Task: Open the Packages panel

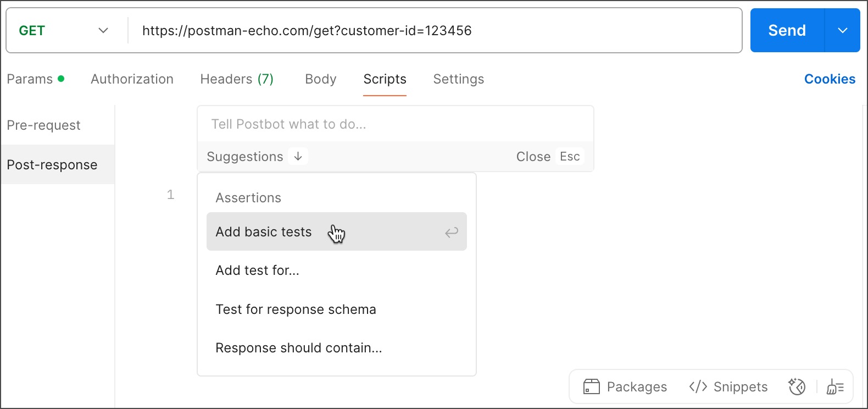Action: coord(625,387)
